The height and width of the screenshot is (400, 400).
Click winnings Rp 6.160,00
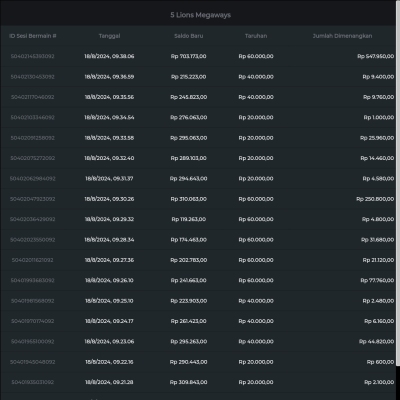(379, 321)
